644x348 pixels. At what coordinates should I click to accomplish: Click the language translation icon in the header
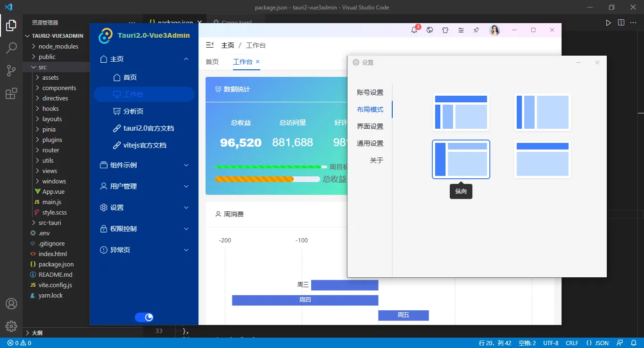[429, 30]
